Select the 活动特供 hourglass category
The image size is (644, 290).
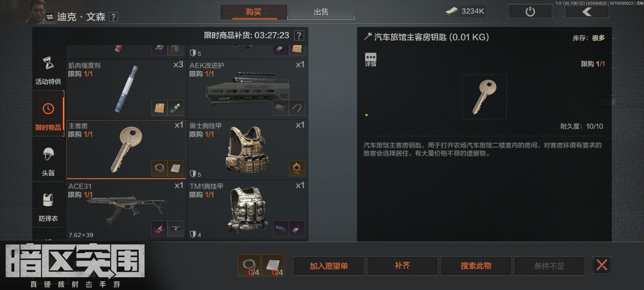(48, 68)
